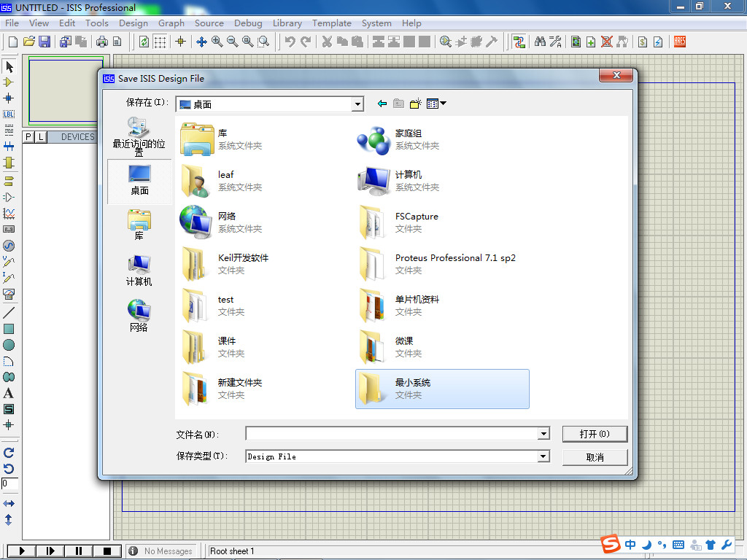The width and height of the screenshot is (747, 560).
Task: Click the P pick devices button
Action: 28,136
